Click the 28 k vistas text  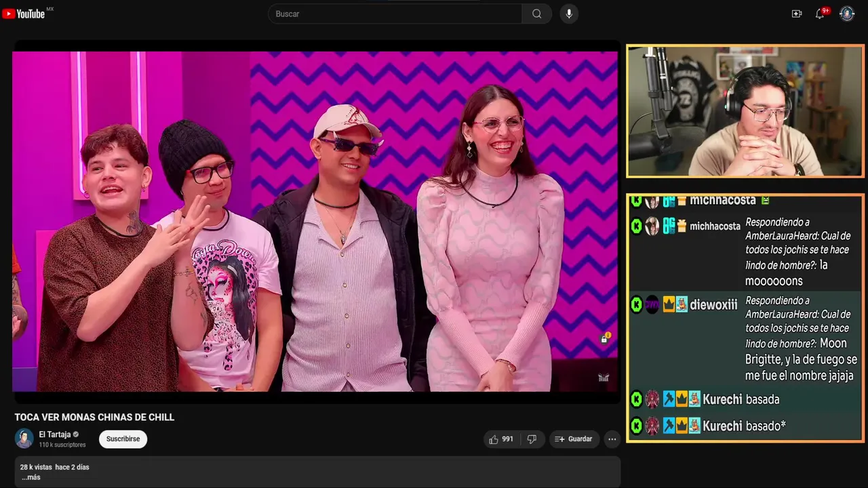[x=36, y=467]
